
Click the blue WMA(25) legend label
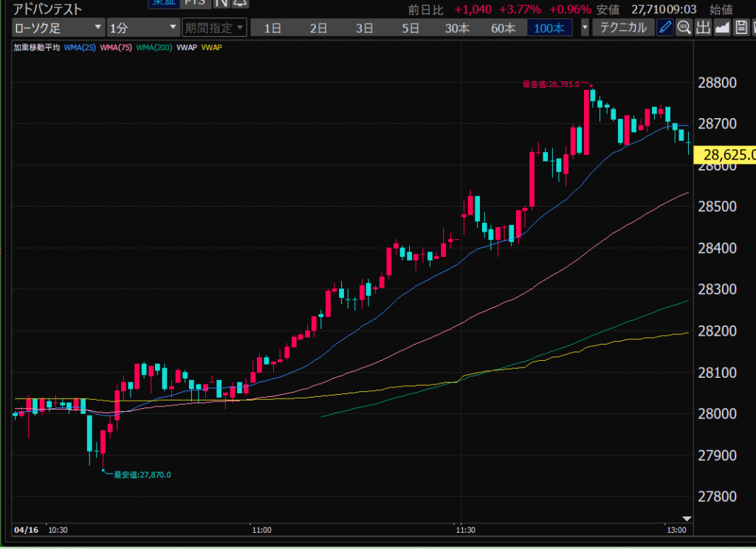(x=80, y=47)
